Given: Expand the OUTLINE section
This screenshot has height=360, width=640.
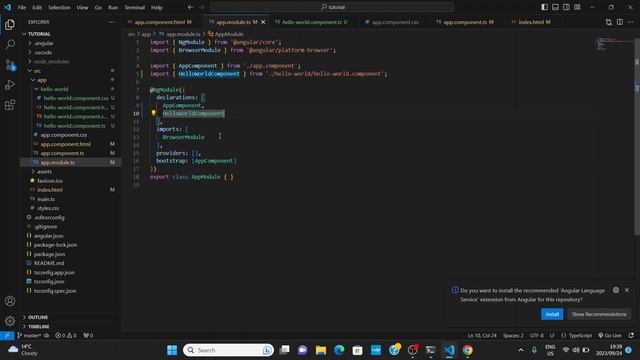Looking at the screenshot, I should coord(38,317).
